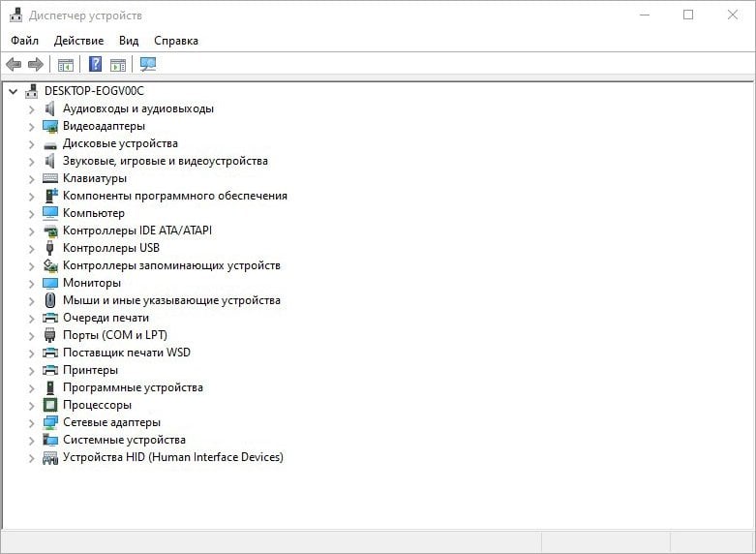The height and width of the screenshot is (554, 756).
Task: Click the monitor icon beside Компьютер
Action: pos(50,213)
